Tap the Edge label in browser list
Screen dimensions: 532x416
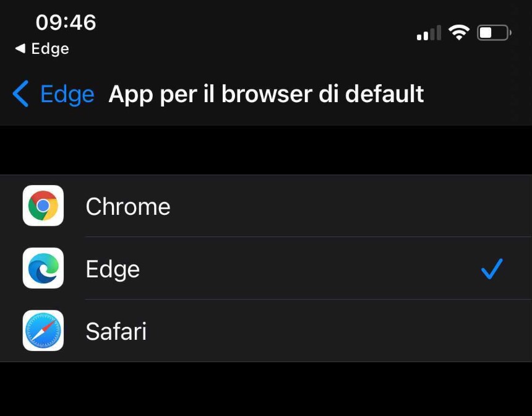[113, 269]
